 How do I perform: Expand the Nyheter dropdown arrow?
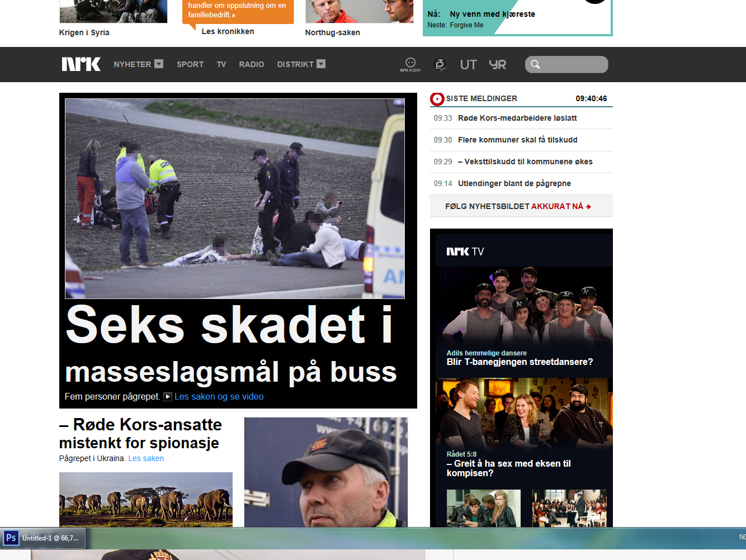click(x=159, y=64)
